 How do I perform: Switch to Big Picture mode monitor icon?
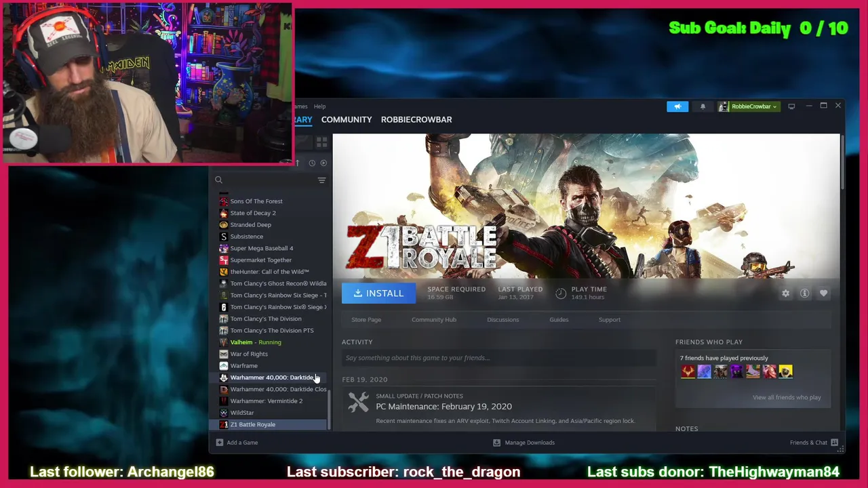pos(791,106)
